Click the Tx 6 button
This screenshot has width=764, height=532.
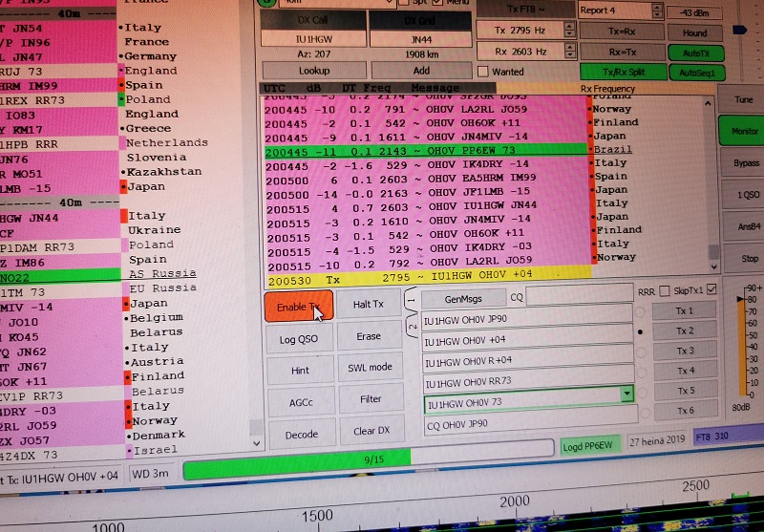pyautogui.click(x=686, y=411)
